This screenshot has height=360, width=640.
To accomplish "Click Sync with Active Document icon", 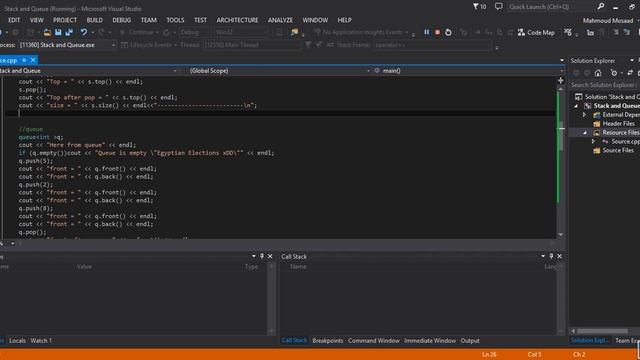I will tap(630, 73).
